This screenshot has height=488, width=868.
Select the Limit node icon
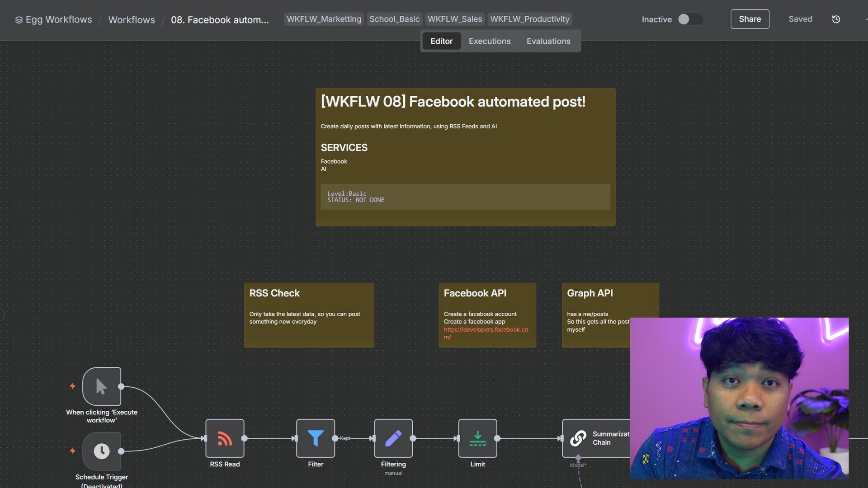tap(477, 438)
